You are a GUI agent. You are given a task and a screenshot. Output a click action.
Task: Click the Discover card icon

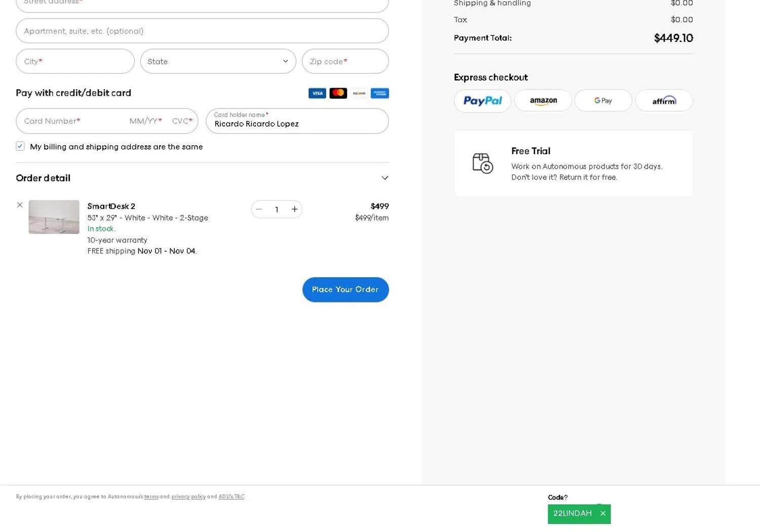[x=359, y=93]
